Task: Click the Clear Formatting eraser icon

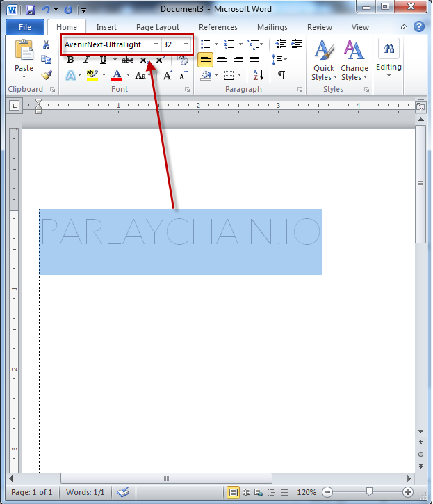Action: (183, 60)
